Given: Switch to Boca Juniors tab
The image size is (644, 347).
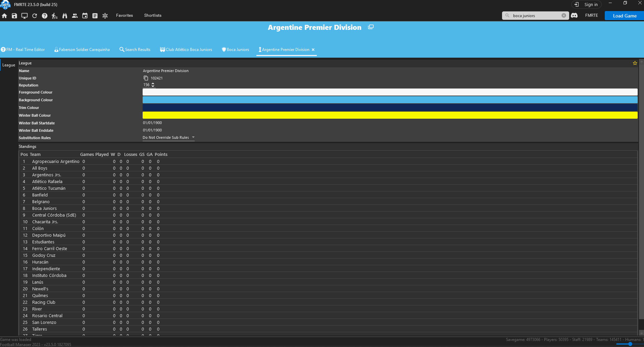Looking at the screenshot, I should [235, 50].
